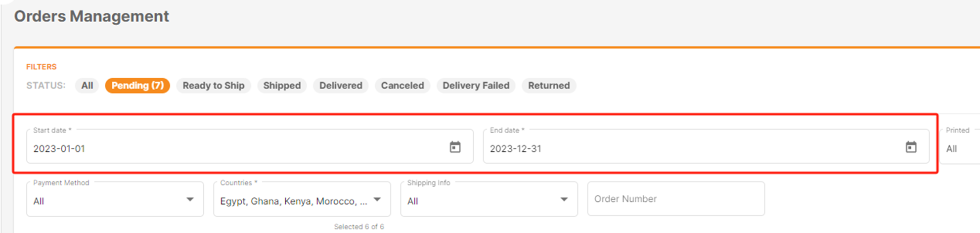Click the End date text field

[706, 146]
